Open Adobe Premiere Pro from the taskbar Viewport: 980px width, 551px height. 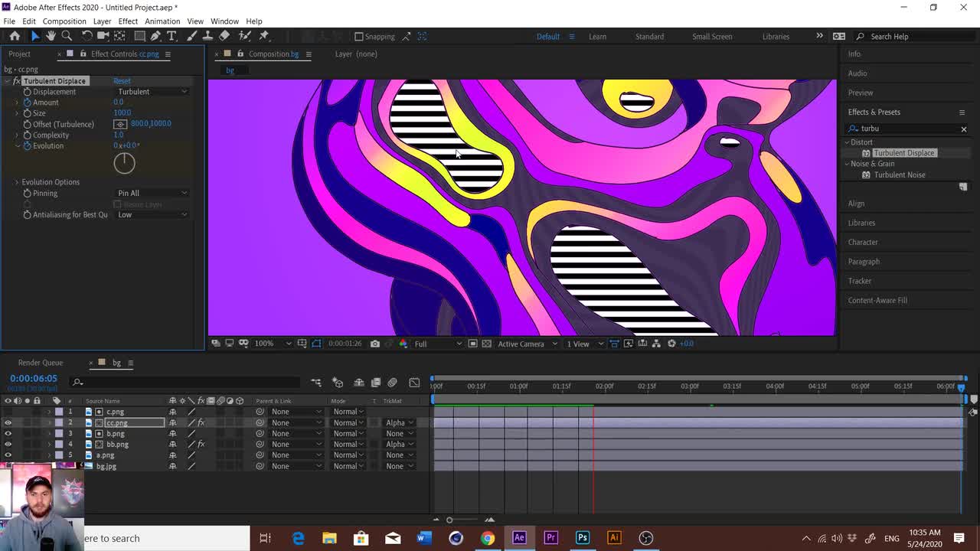550,538
